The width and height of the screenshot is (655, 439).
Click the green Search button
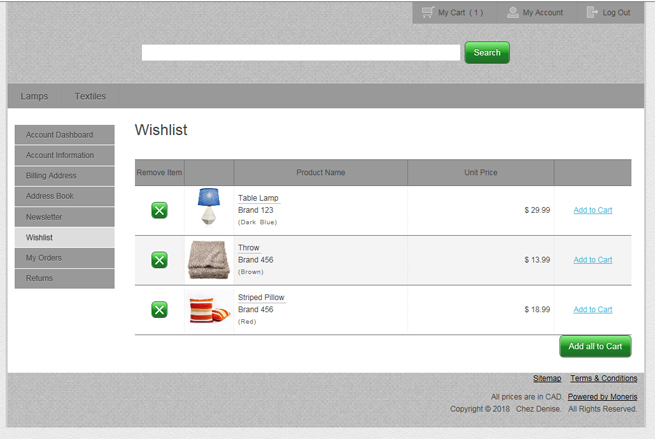point(487,53)
